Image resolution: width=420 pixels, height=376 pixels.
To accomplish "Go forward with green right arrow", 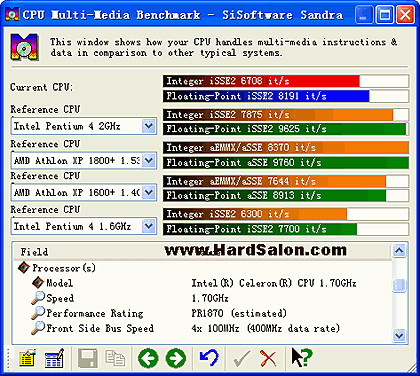I will (176, 358).
